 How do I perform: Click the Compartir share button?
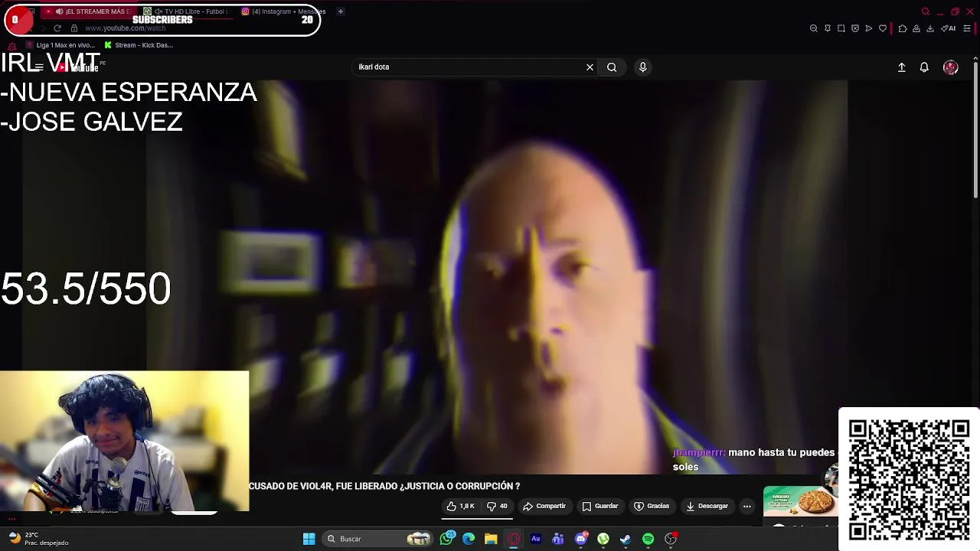tap(544, 506)
